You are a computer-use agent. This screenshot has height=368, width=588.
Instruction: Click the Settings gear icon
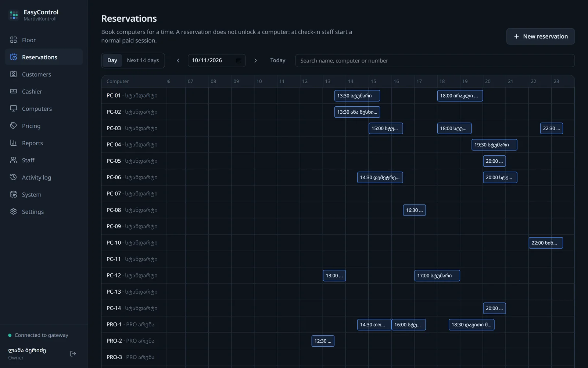tap(14, 212)
